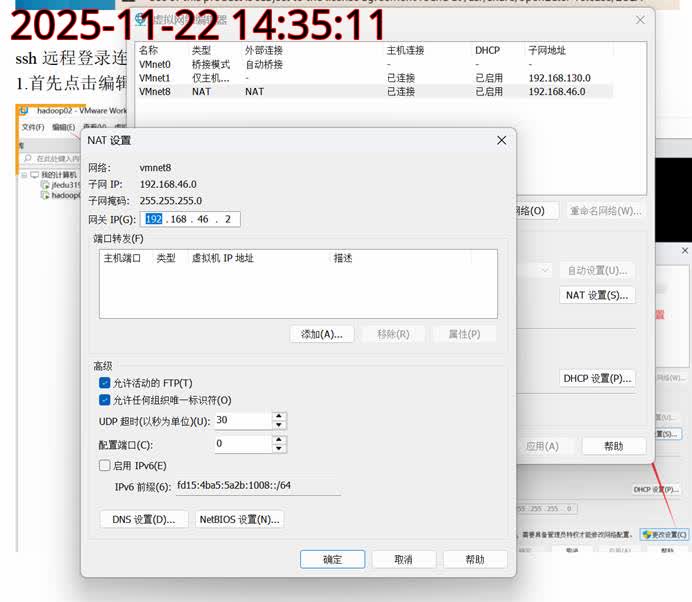The image size is (692, 602).
Task: Open the 编辑(E) menu
Action: coord(63,127)
